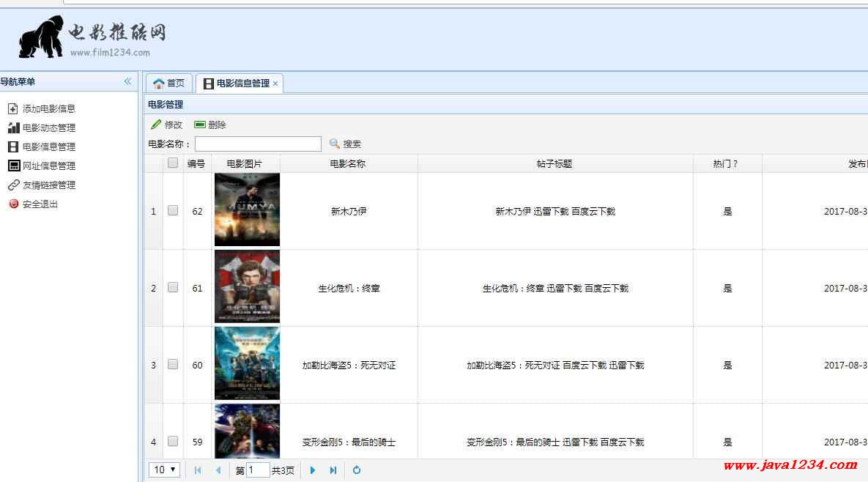Check the checkbox for movie 62
This screenshot has height=482, width=868.
pos(173,211)
